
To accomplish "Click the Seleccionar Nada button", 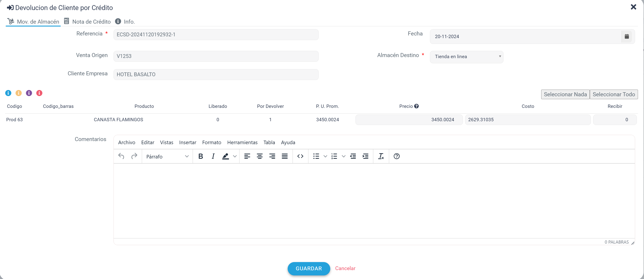I will tap(565, 94).
